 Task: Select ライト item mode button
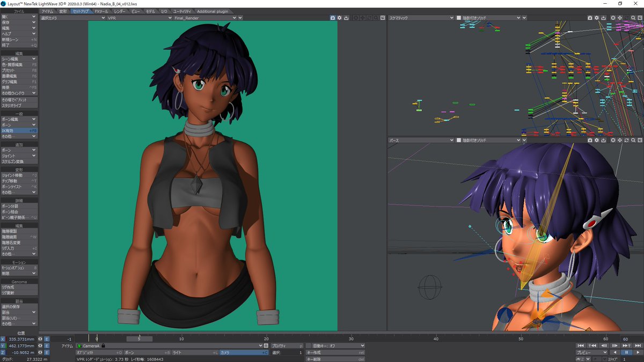click(195, 352)
